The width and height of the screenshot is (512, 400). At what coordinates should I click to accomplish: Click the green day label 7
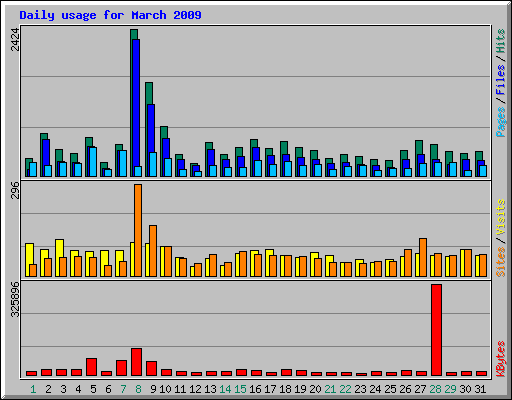(x=123, y=389)
